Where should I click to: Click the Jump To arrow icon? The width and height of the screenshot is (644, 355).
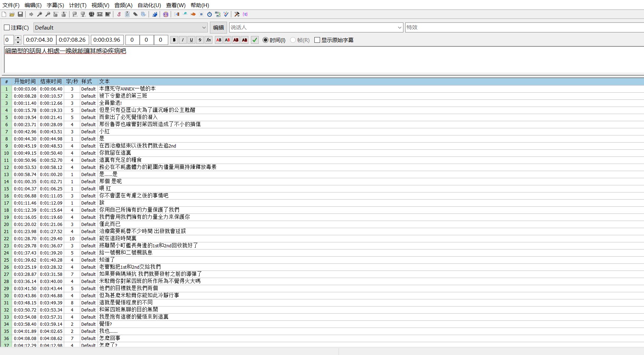tap(31, 14)
